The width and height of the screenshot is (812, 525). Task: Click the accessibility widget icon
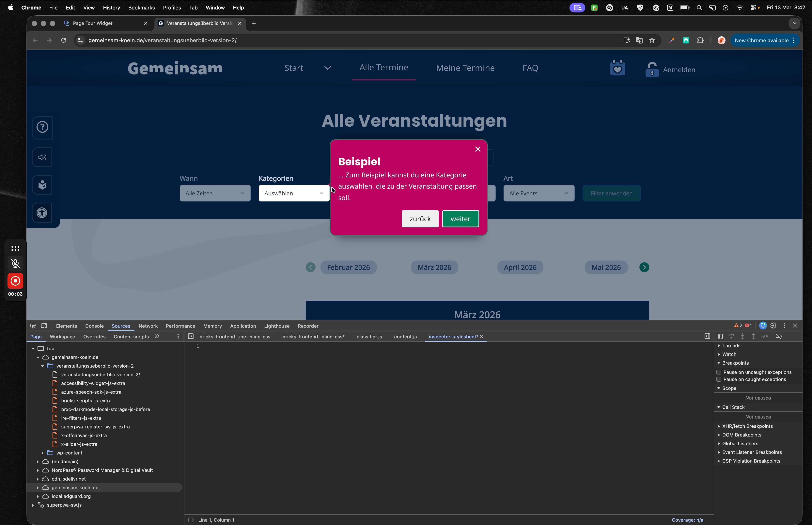(42, 213)
